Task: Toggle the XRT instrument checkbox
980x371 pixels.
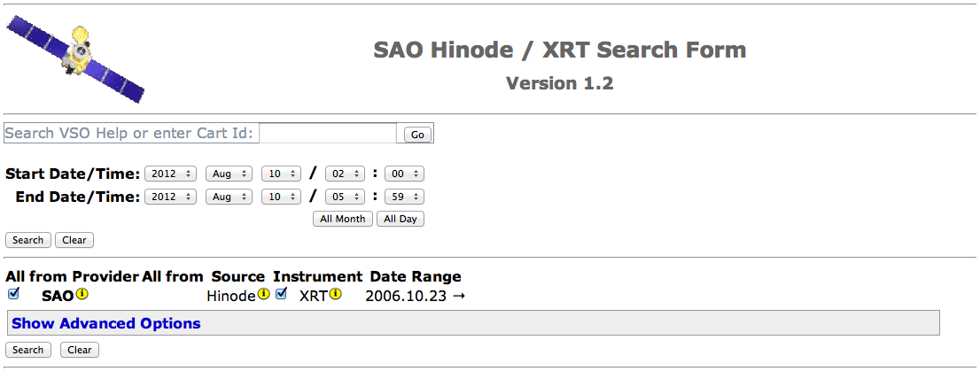Action: tap(282, 294)
